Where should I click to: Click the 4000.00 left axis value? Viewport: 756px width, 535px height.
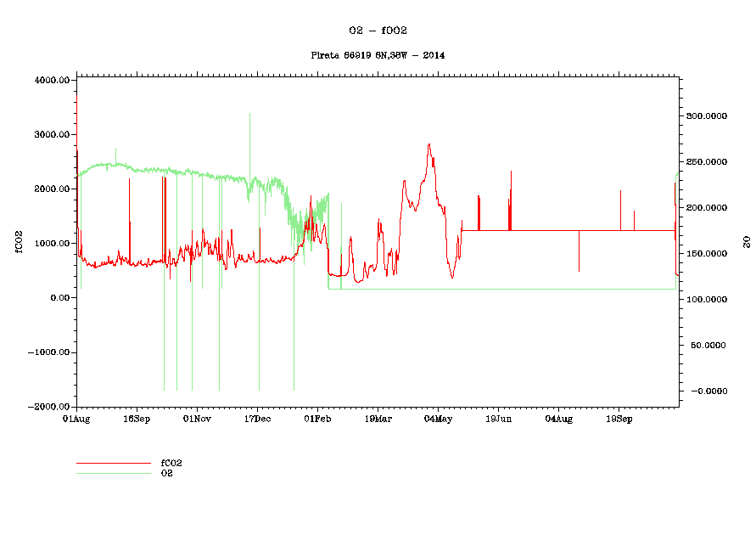pyautogui.click(x=52, y=81)
